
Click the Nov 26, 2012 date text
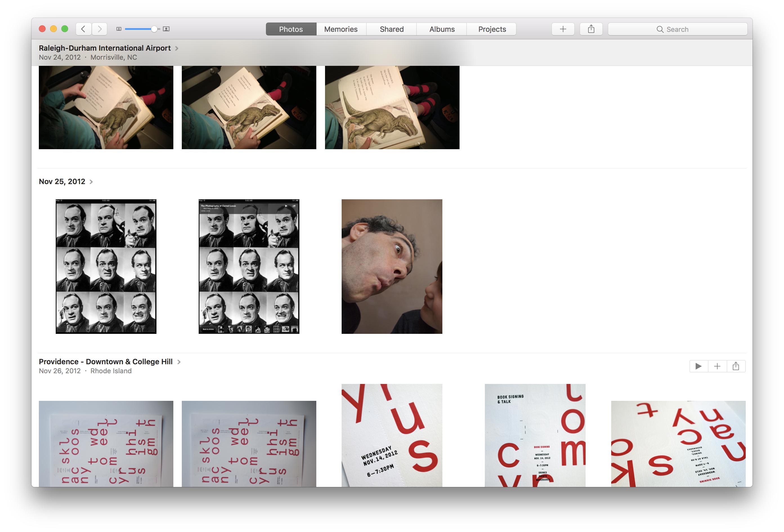coord(60,371)
